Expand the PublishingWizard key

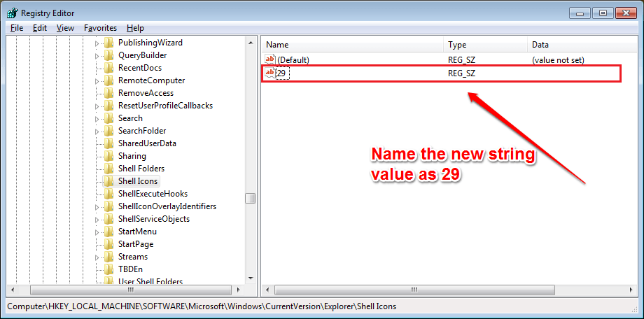click(x=97, y=43)
